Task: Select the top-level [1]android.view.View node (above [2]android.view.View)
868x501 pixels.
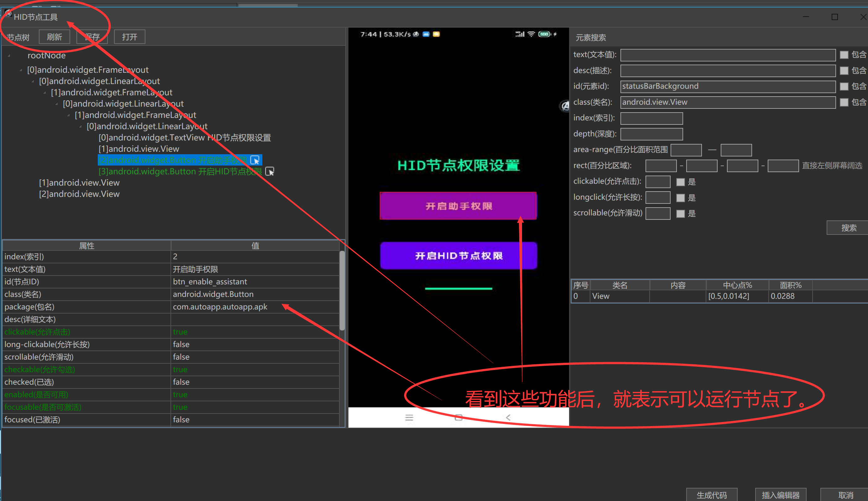Action: 80,183
